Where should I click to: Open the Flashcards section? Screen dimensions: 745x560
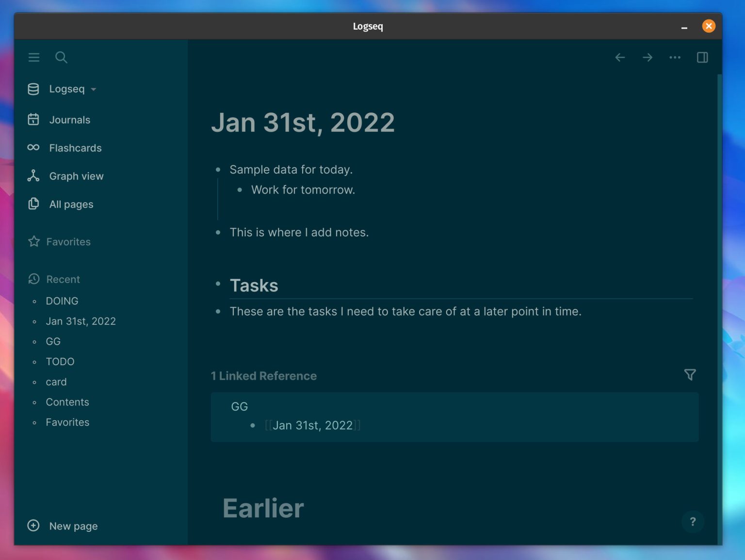pyautogui.click(x=76, y=148)
